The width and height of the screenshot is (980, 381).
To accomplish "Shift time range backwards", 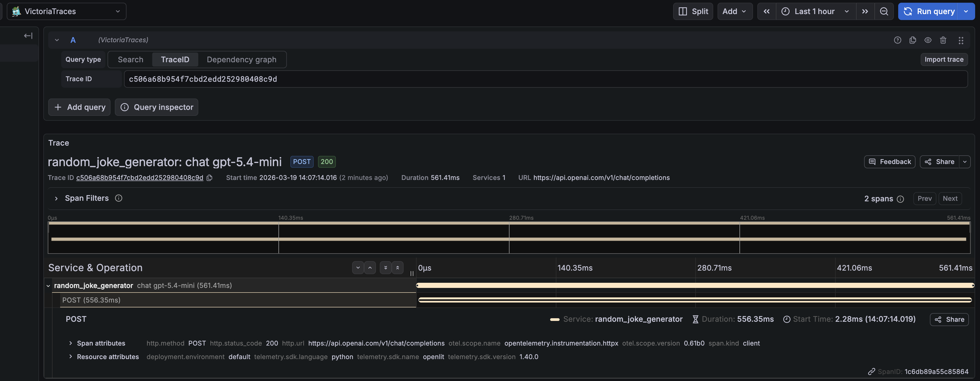I will coord(767,11).
